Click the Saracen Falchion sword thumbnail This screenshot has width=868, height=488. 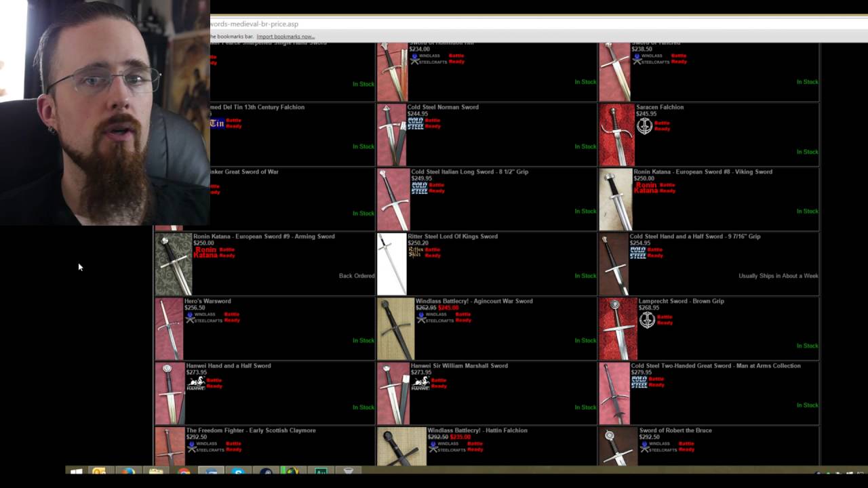616,135
